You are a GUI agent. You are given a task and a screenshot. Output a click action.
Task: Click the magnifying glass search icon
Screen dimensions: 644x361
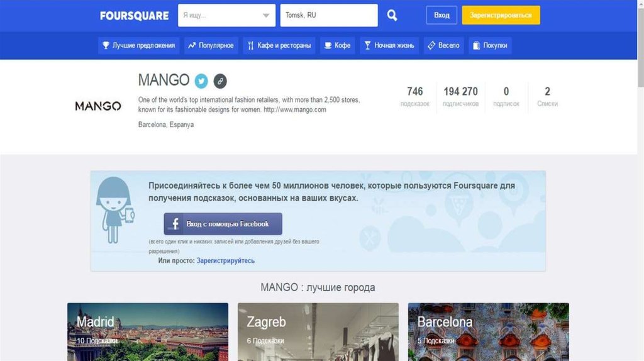click(x=392, y=15)
